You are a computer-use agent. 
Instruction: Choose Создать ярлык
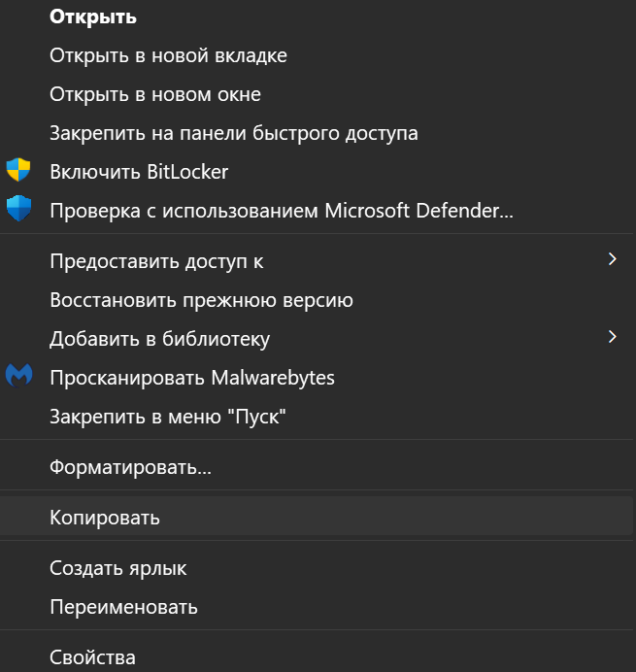pyautogui.click(x=117, y=568)
